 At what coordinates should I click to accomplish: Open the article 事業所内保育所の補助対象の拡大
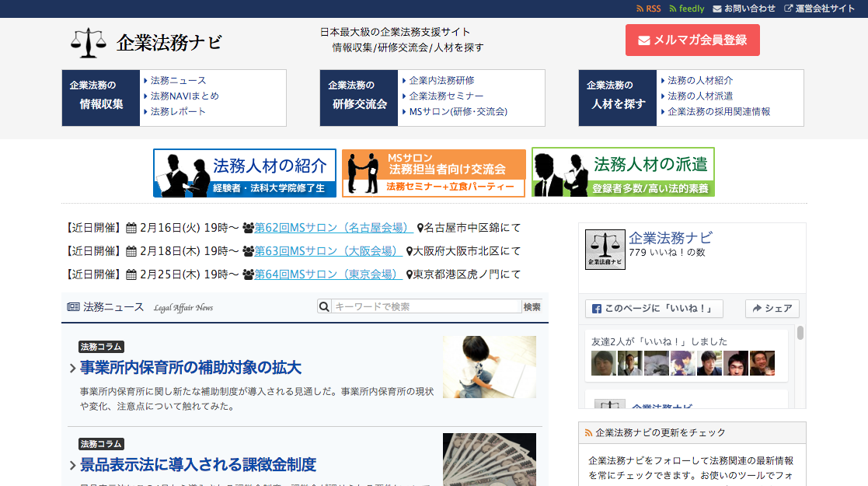(x=191, y=367)
